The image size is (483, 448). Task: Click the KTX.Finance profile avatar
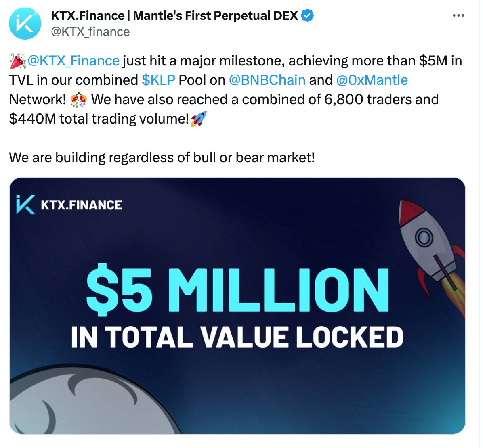(24, 23)
